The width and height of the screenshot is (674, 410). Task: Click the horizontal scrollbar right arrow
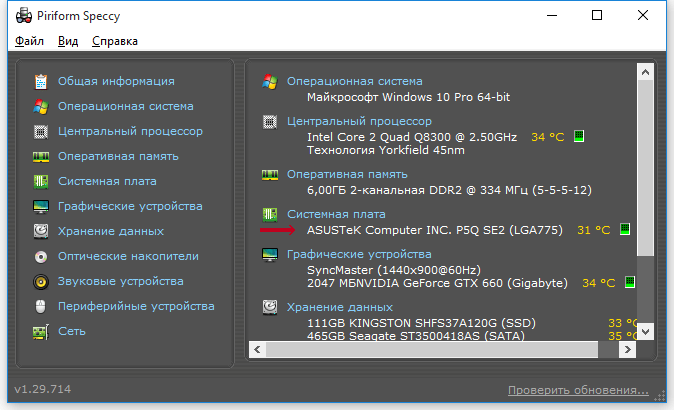coord(628,349)
